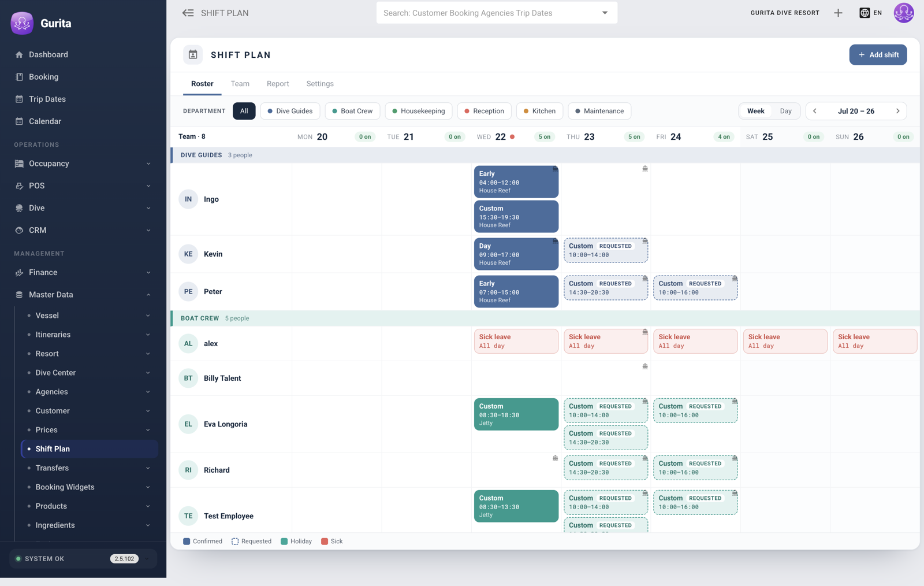Click Peter's PE avatar
The height and width of the screenshot is (586, 924).
click(188, 291)
